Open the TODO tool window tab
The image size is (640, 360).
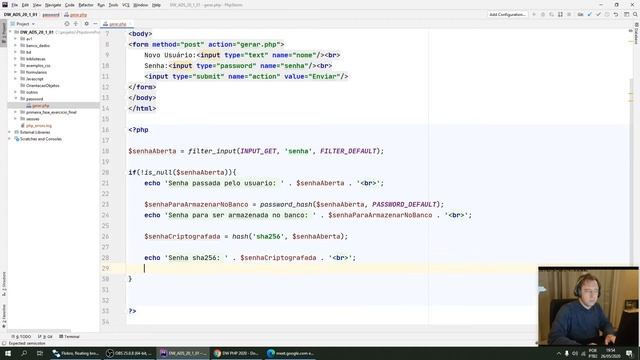(22, 337)
